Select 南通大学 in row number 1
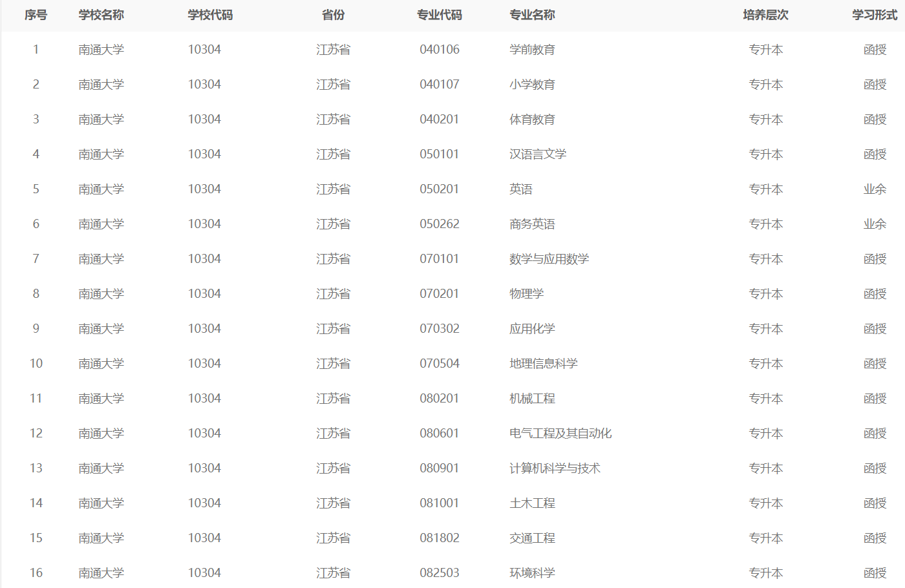 point(101,50)
